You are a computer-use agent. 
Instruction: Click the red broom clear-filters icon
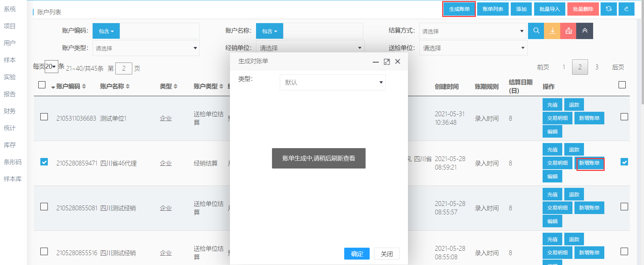coord(568,31)
